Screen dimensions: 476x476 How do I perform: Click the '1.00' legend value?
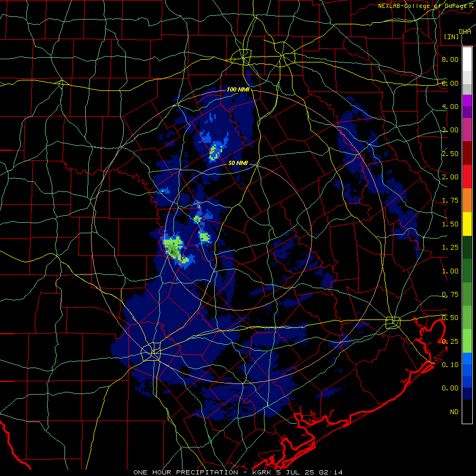[450, 271]
